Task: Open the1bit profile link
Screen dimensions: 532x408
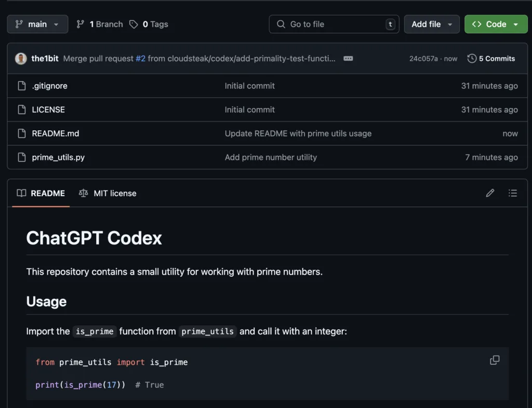Action: 45,59
